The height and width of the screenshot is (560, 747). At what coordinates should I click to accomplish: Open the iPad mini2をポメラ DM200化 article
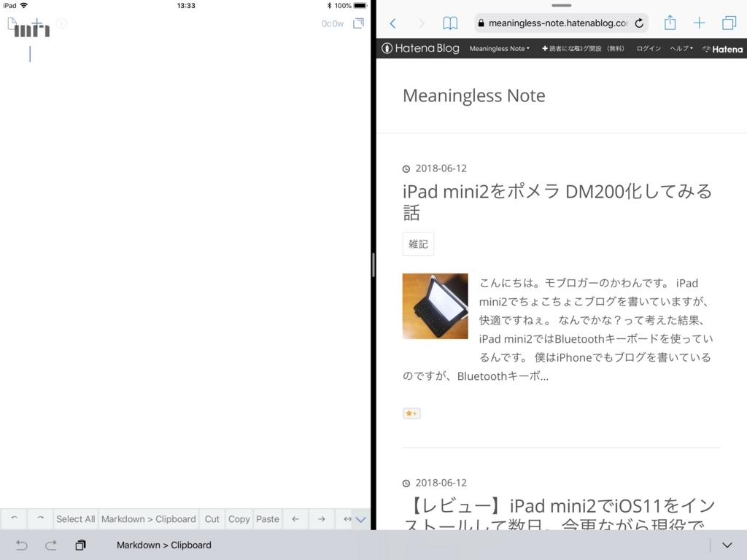[x=557, y=202]
